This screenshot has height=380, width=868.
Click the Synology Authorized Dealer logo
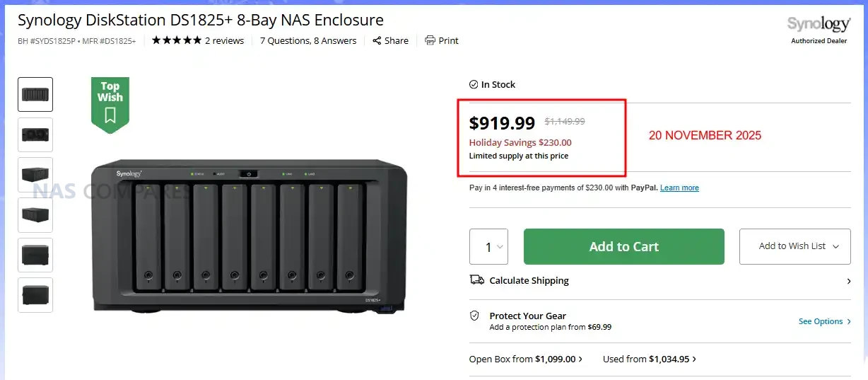[819, 29]
